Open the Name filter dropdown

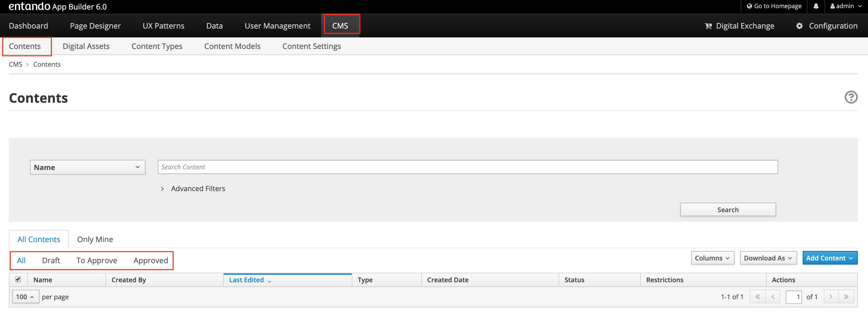point(87,167)
